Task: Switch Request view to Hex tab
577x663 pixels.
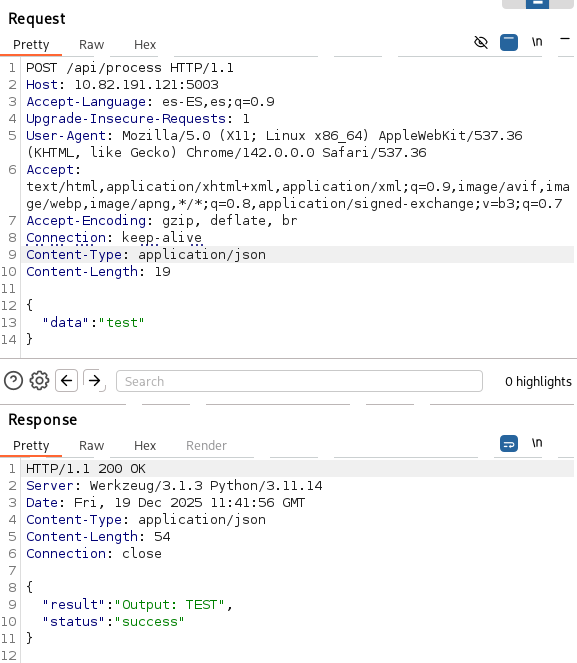Action: (x=145, y=44)
